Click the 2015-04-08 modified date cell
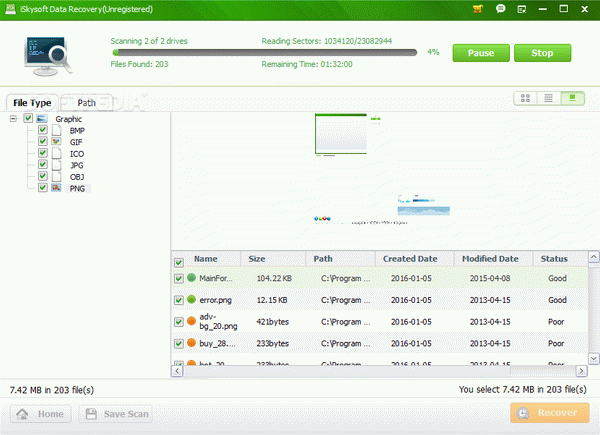600x435 pixels. tap(490, 278)
